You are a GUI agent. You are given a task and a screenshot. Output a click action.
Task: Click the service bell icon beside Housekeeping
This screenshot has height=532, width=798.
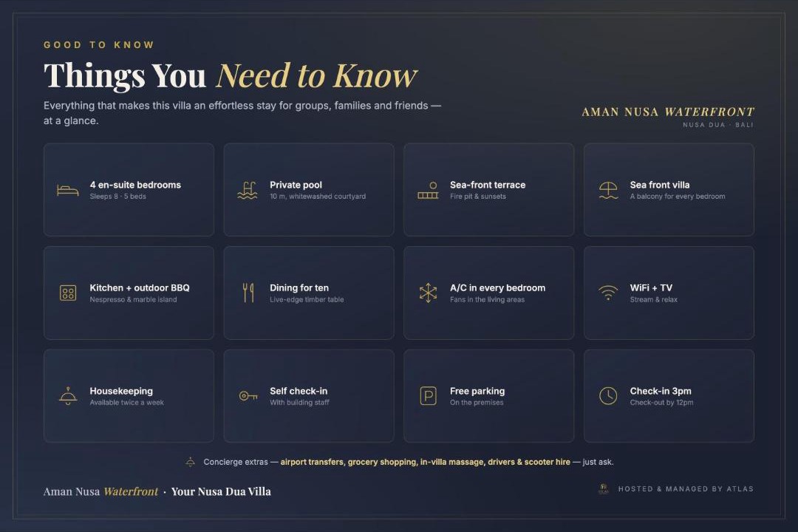[68, 396]
